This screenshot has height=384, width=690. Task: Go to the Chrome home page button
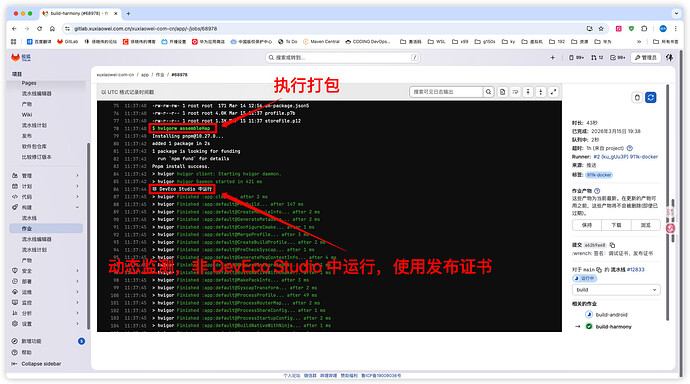pyautogui.click(x=52, y=29)
